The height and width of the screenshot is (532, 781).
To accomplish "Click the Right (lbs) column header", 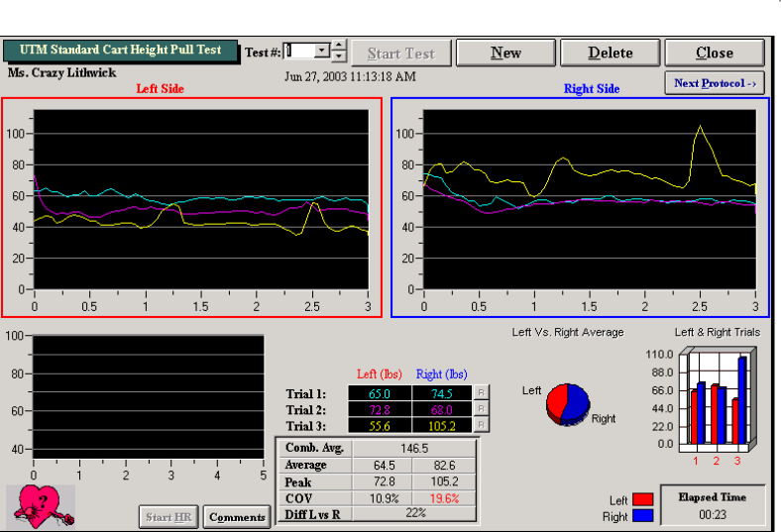I will [441, 373].
